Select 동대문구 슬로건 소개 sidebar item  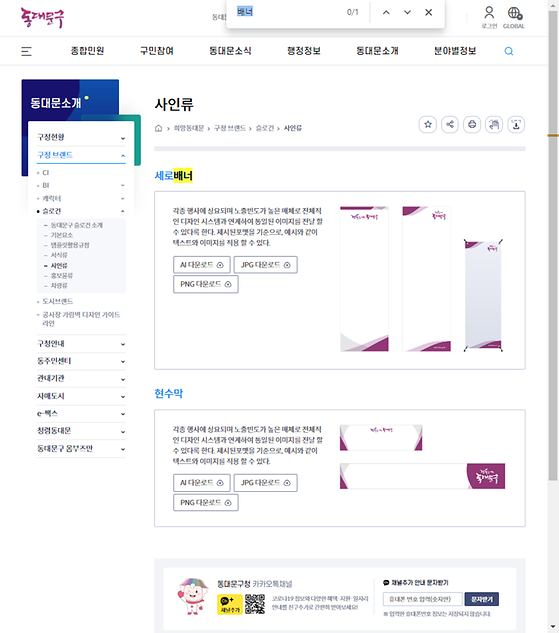(x=77, y=225)
